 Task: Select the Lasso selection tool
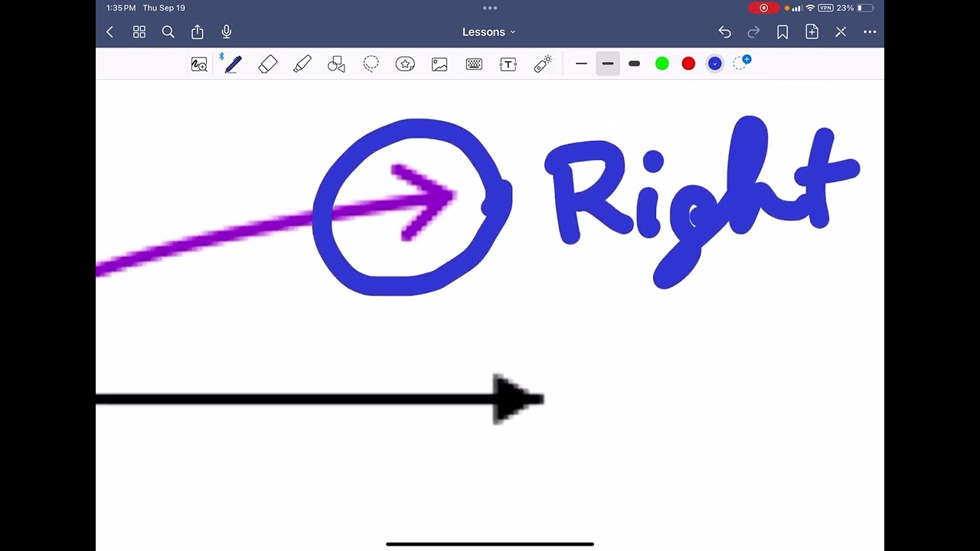click(371, 64)
